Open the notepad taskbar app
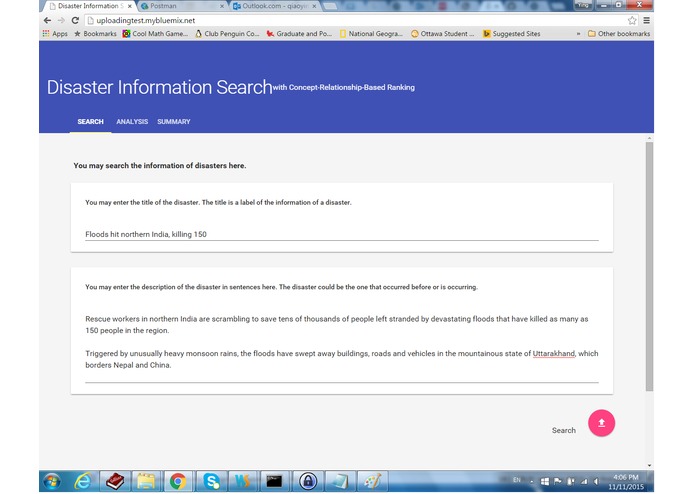Screen dimensions: 695x494 340,481
